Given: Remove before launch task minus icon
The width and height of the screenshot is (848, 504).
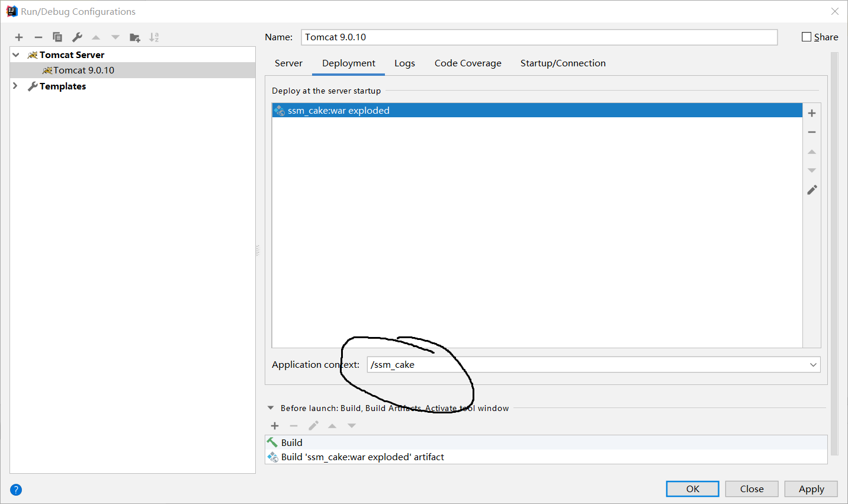Looking at the screenshot, I should (294, 426).
